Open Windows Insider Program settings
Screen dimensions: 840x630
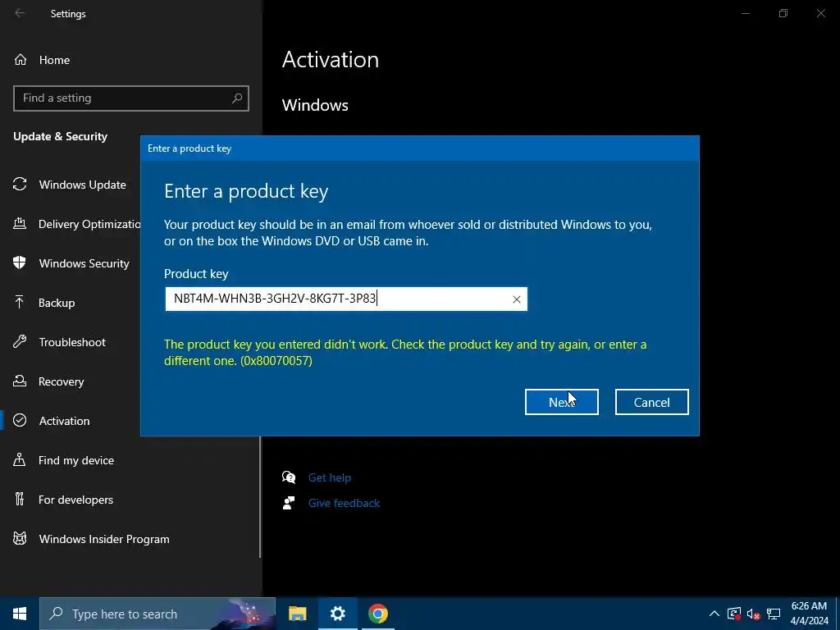104,539
